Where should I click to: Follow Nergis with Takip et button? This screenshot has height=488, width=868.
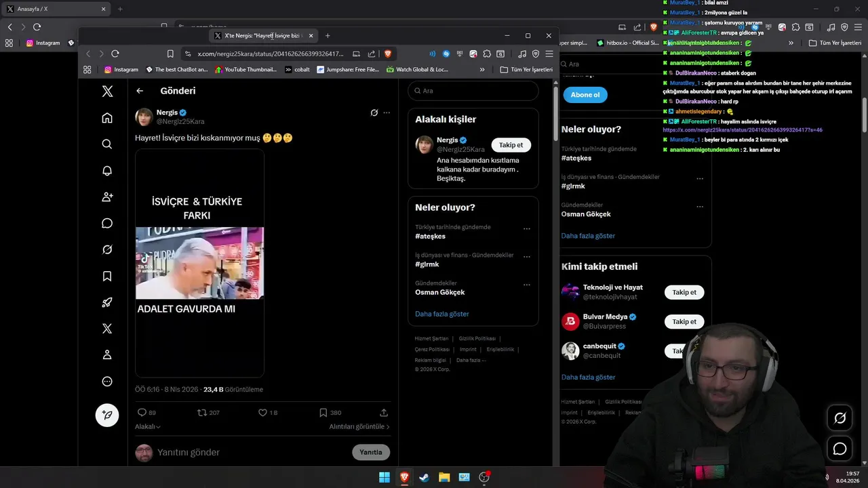click(x=511, y=145)
